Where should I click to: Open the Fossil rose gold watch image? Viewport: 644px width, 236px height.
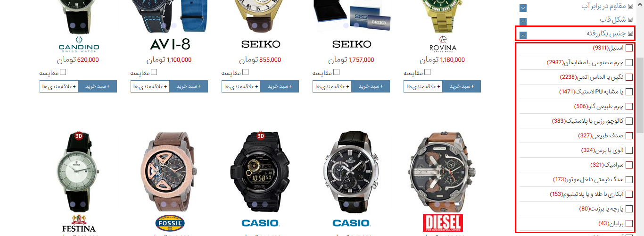[170, 171]
